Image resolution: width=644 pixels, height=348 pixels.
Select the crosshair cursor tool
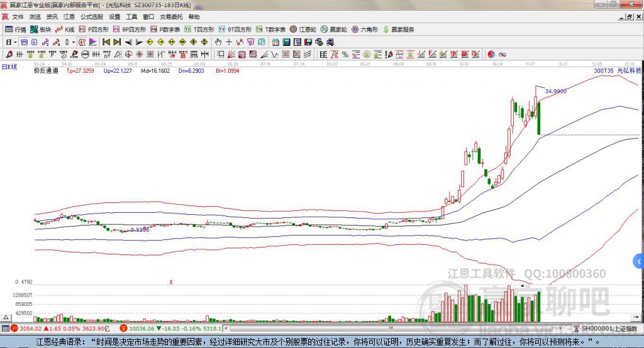229,42
